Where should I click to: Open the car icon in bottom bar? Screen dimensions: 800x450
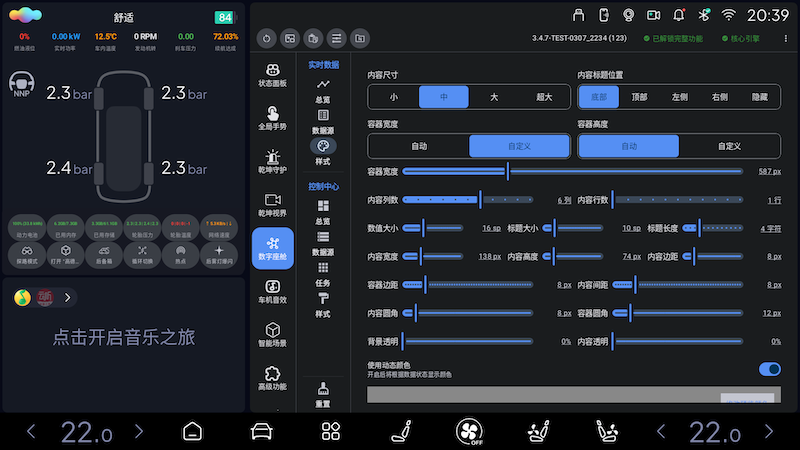tap(261, 432)
